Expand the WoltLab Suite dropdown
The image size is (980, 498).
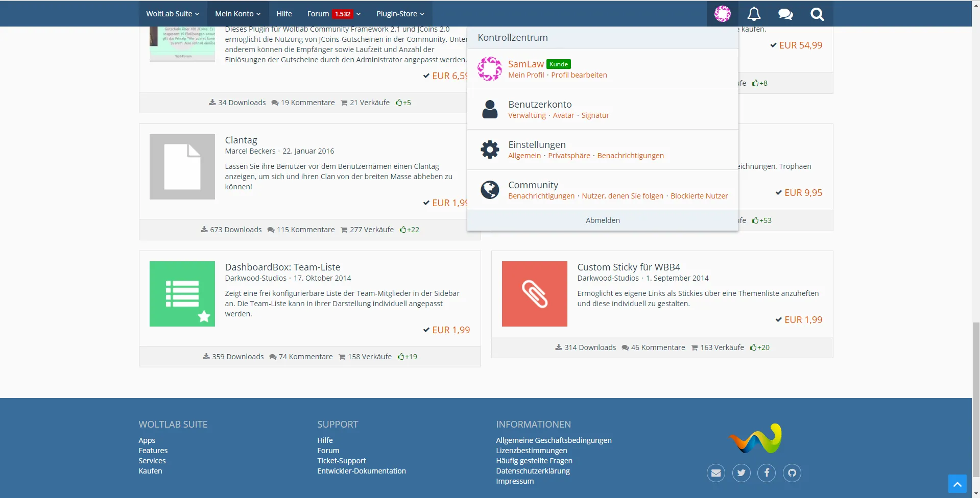pos(173,14)
